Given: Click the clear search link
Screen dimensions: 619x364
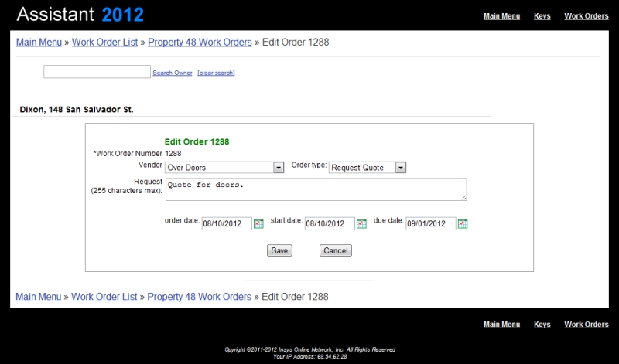Looking at the screenshot, I should pyautogui.click(x=216, y=73).
